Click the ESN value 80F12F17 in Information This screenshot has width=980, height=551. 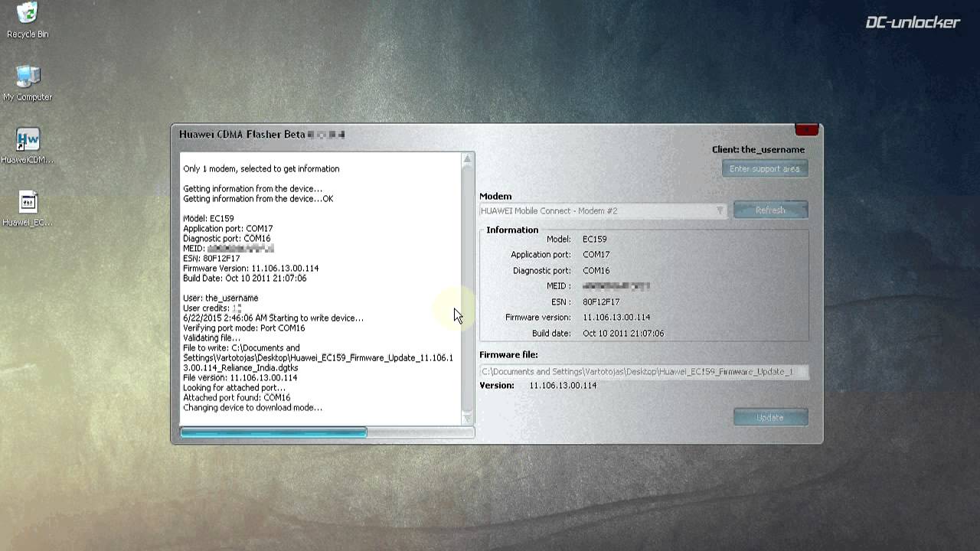click(x=601, y=302)
